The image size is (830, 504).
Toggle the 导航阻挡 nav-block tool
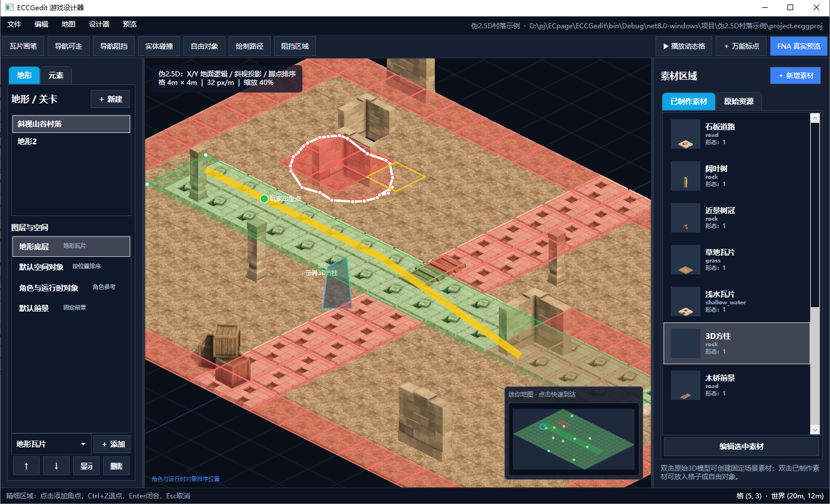[114, 46]
